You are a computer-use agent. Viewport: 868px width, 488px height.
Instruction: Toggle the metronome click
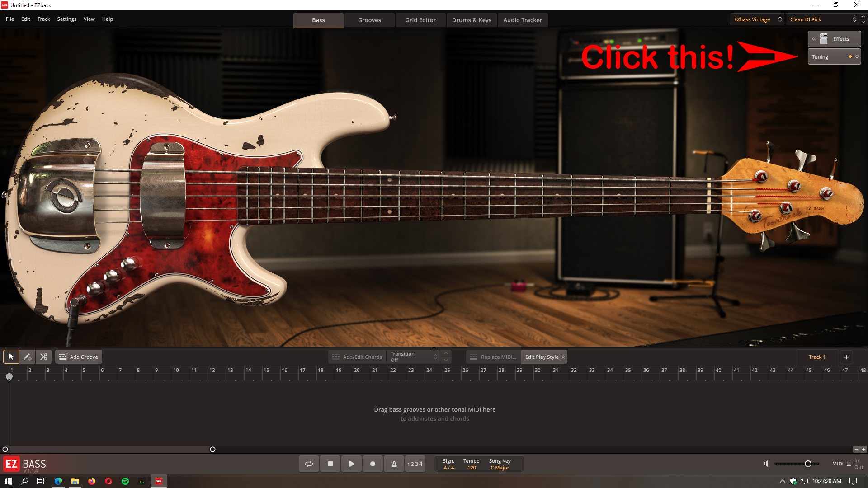(394, 464)
